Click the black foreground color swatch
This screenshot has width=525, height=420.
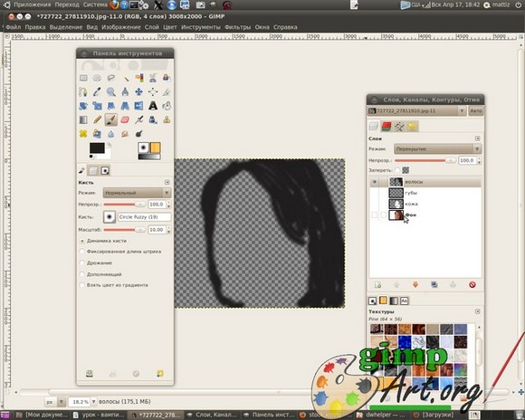point(97,148)
